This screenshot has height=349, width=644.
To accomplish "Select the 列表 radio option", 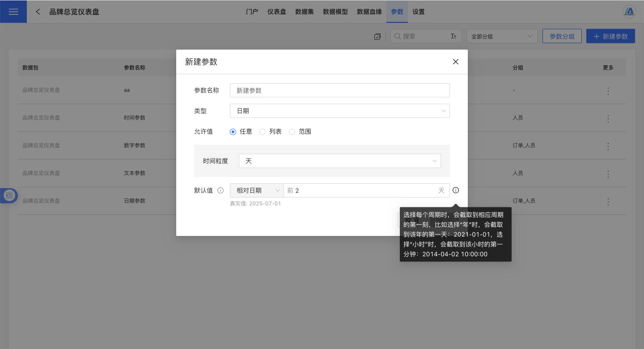I will pyautogui.click(x=263, y=132).
